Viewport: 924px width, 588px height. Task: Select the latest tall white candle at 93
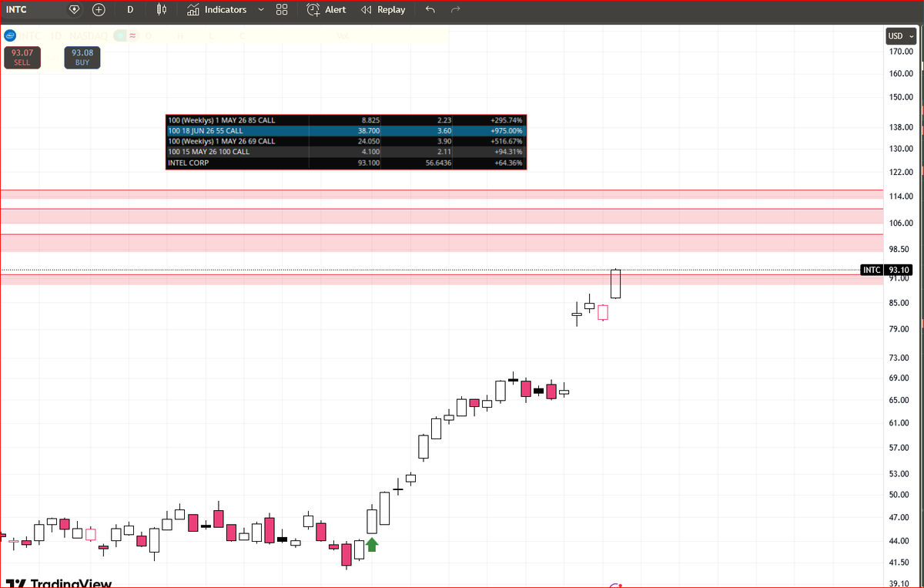pyautogui.click(x=615, y=284)
